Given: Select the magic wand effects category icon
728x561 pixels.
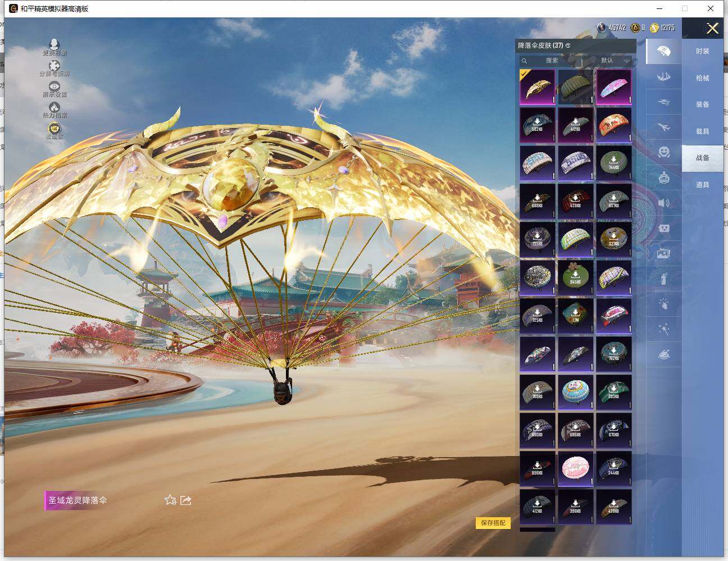Looking at the screenshot, I should 663,329.
